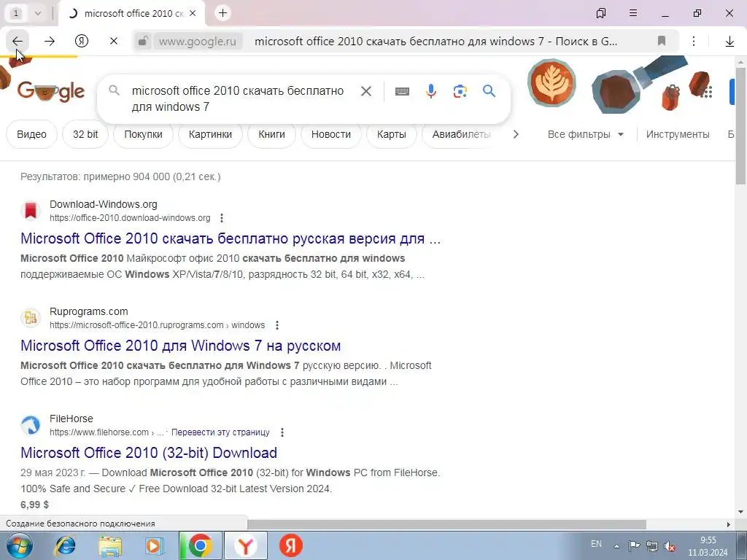Select the Авиабилеты filter chip
This screenshot has height=560, width=747.
tap(461, 134)
